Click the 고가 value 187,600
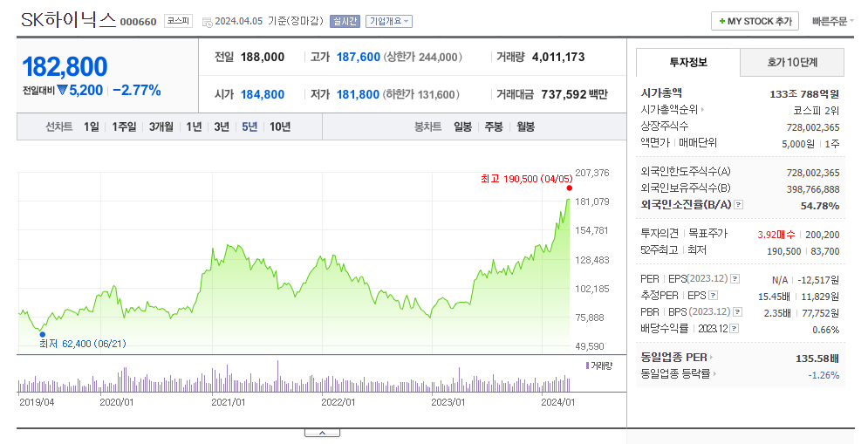Image resolution: width=868 pixels, height=444 pixels. pyautogui.click(x=359, y=57)
